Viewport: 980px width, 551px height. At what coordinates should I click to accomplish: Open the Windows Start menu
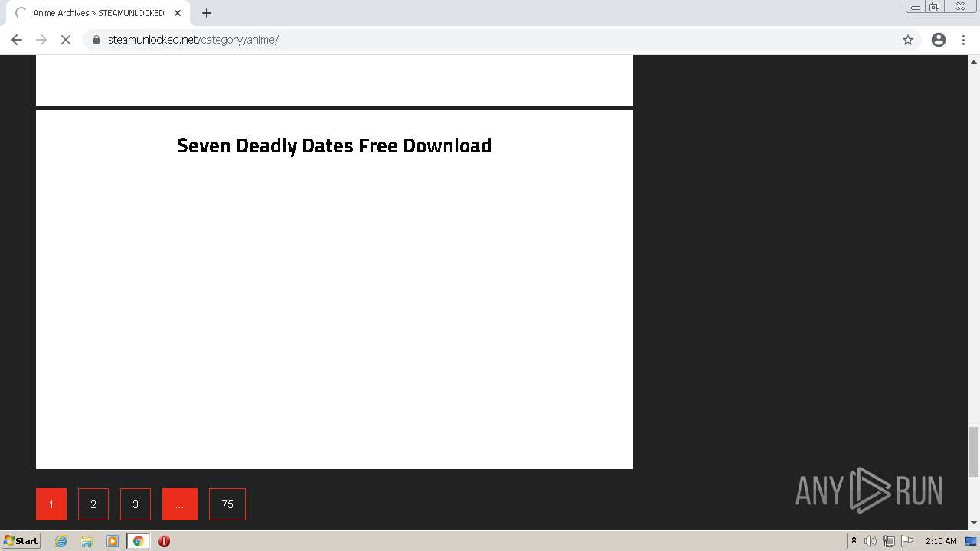tap(21, 541)
